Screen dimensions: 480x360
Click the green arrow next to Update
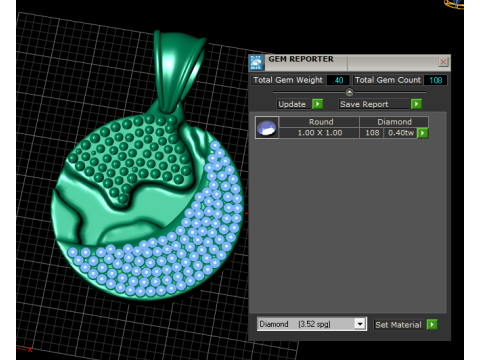(318, 104)
